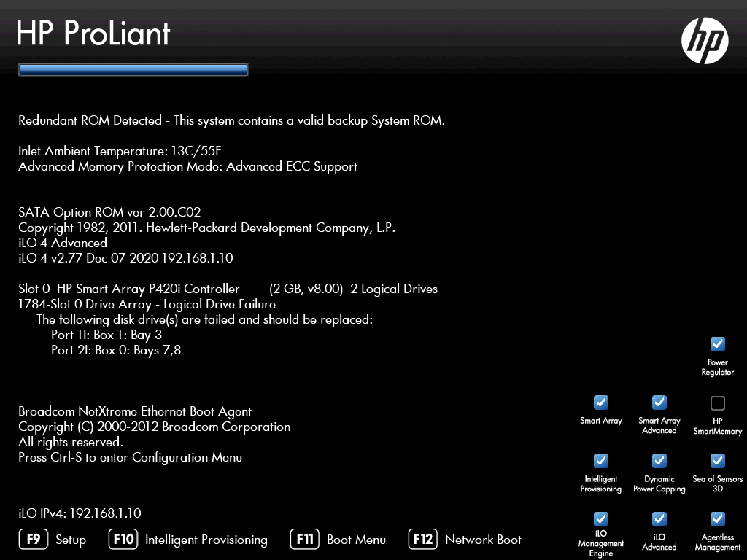Screen dimensions: 747x560
Task: Click the F10 key icon
Action: pos(123,540)
